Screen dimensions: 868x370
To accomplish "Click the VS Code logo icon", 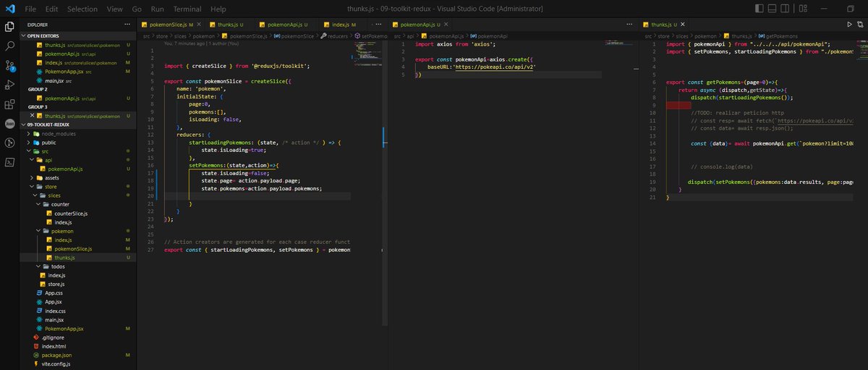I will tap(9, 9).
